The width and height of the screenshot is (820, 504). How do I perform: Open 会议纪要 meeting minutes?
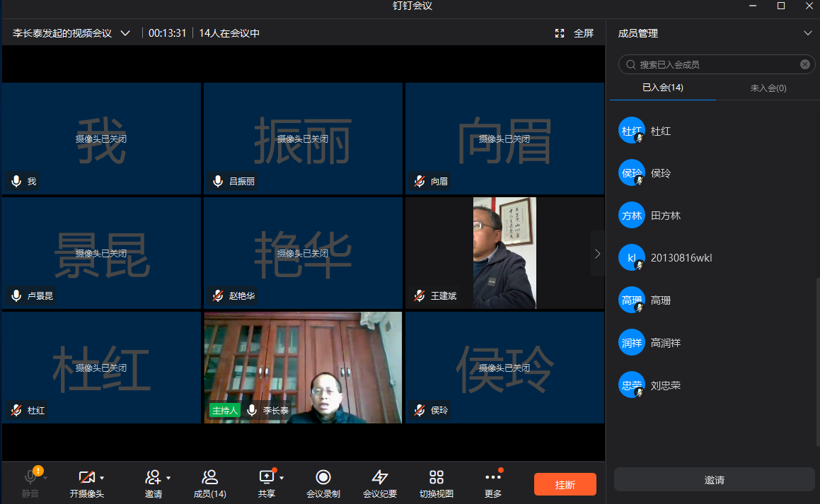(380, 478)
